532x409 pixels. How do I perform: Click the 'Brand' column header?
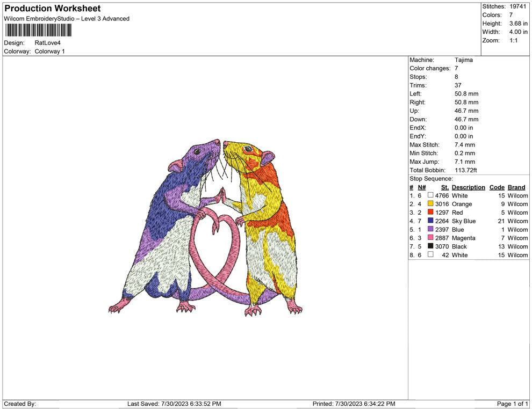pos(516,187)
